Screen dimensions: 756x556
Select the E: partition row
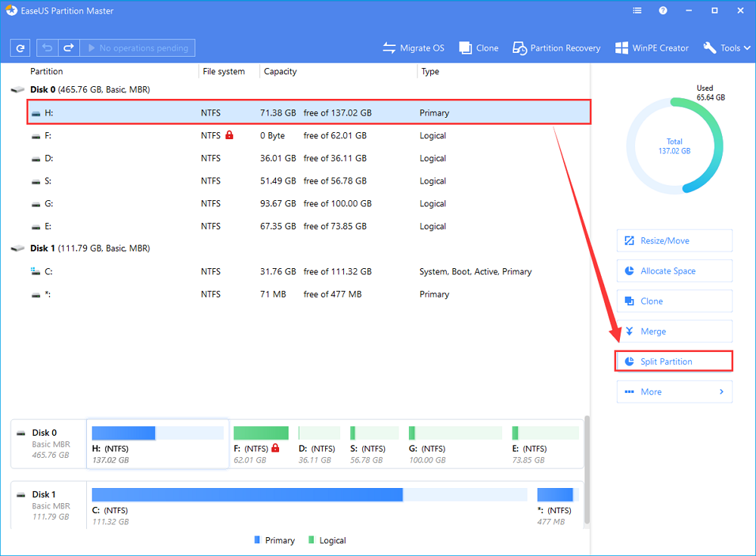pyautogui.click(x=308, y=226)
